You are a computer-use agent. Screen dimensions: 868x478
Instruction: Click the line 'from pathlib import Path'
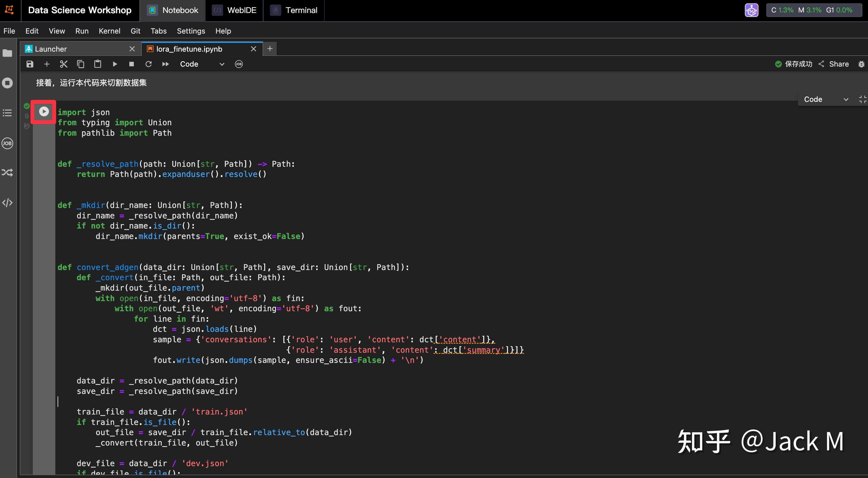(x=115, y=133)
